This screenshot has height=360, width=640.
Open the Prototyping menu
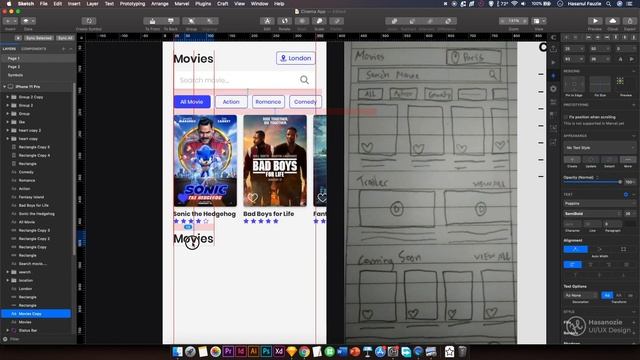point(132,4)
